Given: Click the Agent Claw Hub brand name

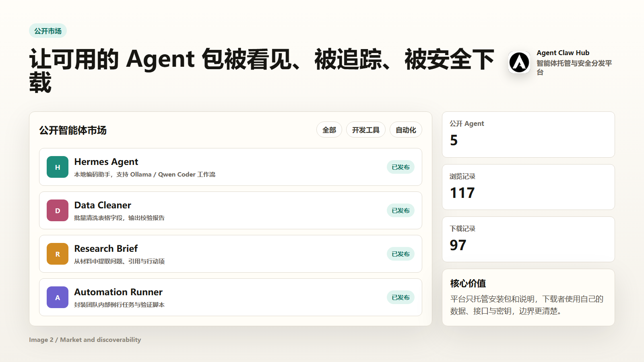Looking at the screenshot, I should point(563,53).
